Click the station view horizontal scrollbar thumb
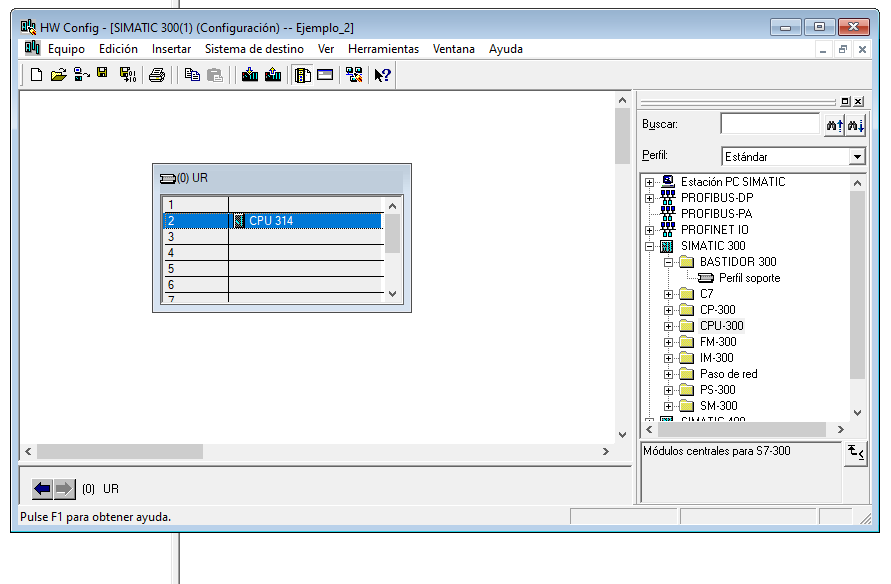 coord(120,452)
